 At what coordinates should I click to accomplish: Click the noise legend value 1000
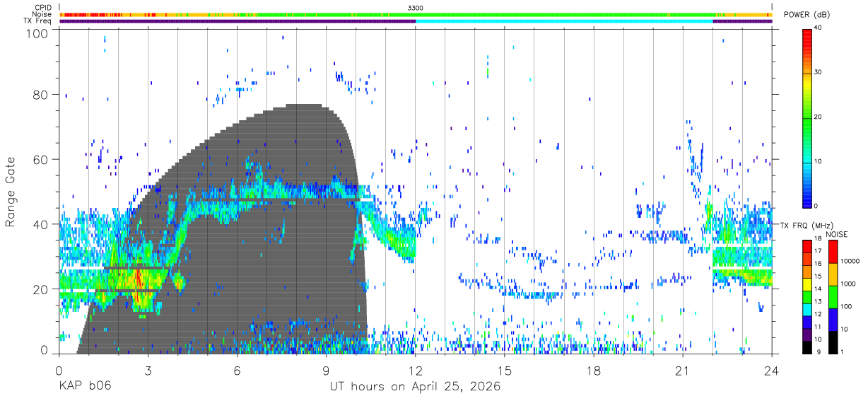point(850,284)
